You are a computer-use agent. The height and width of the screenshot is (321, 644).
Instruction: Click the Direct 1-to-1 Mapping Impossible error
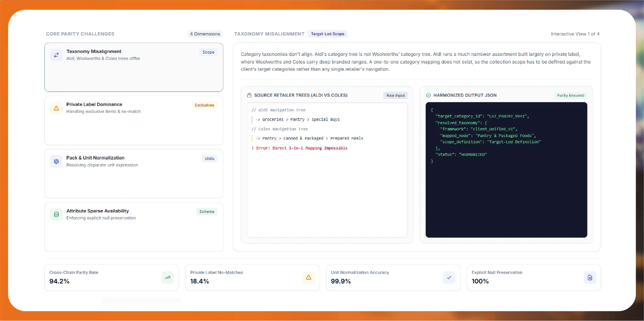click(300, 148)
